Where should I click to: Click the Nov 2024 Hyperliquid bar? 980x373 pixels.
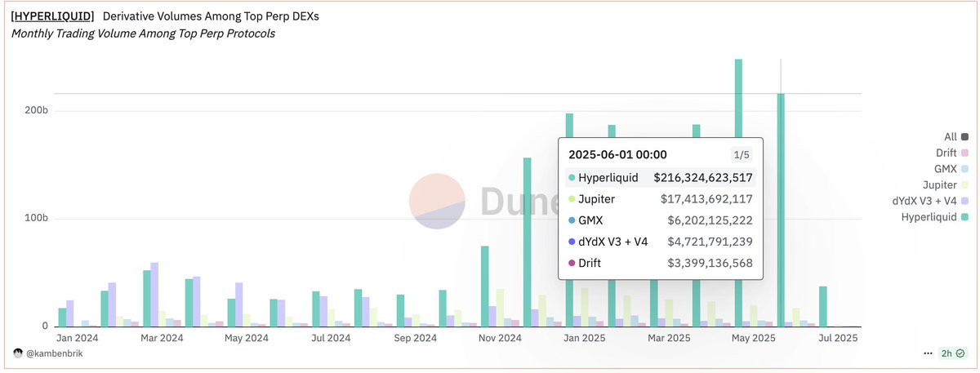point(484,286)
